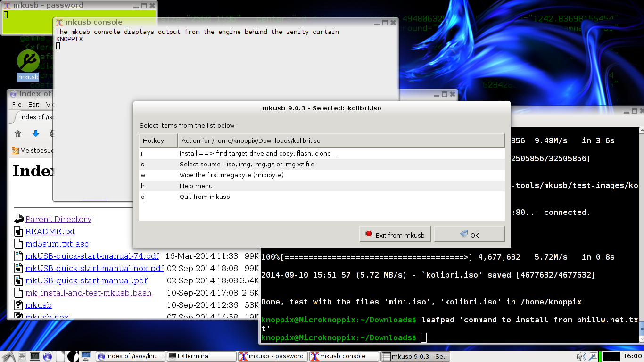Select the 'Quit from mkusb' row
This screenshot has height=362, width=644.
coord(322,197)
